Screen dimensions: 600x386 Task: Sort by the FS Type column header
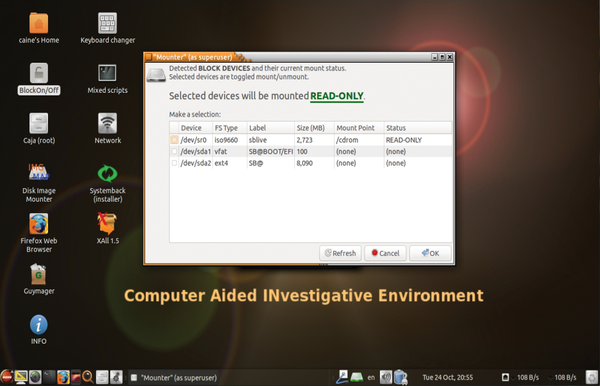pos(230,128)
